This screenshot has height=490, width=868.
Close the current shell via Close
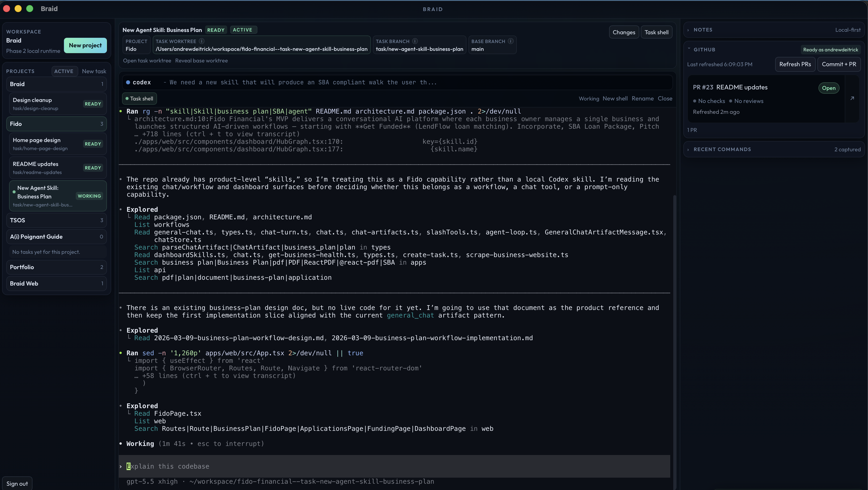click(665, 98)
